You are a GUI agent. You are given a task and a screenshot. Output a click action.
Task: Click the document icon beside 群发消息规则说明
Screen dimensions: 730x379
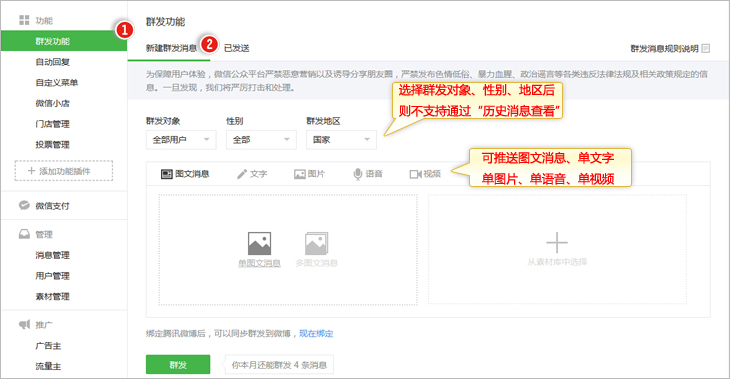tap(706, 48)
